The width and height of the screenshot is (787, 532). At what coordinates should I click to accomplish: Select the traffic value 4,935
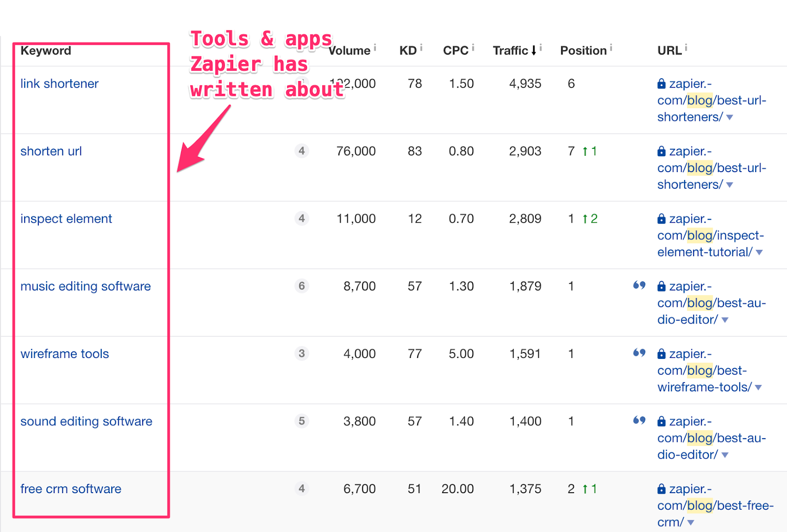click(x=525, y=84)
